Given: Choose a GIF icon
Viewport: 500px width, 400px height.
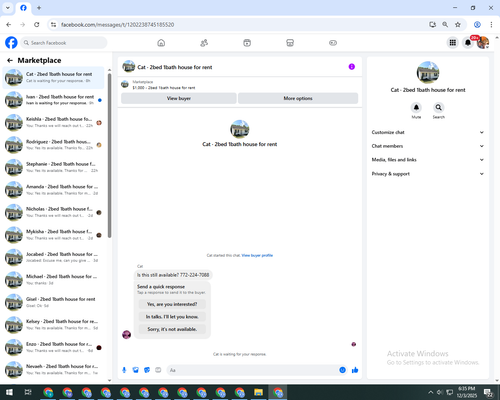Looking at the screenshot, I should [158, 370].
